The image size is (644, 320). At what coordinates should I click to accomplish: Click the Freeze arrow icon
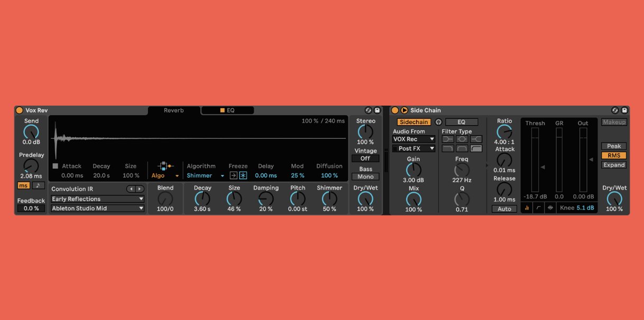234,175
